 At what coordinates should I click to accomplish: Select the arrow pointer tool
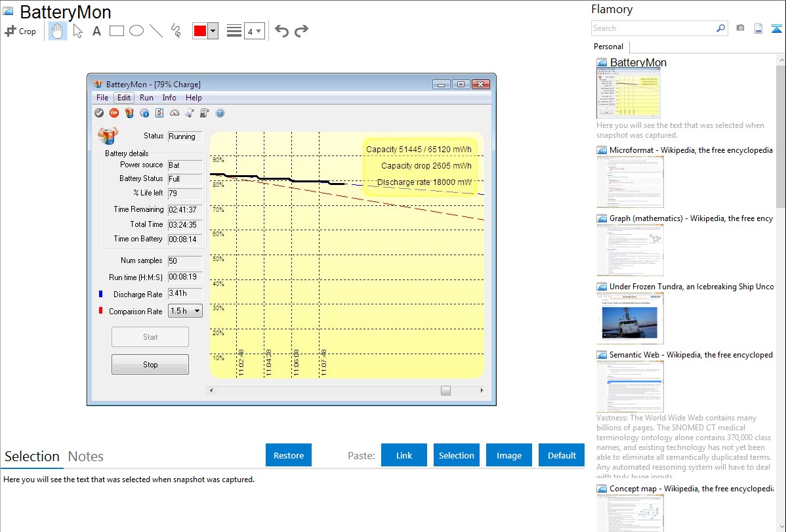tap(77, 31)
